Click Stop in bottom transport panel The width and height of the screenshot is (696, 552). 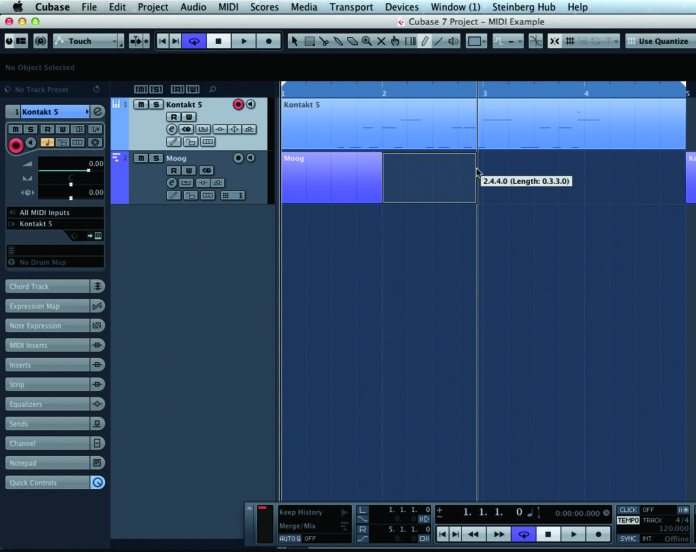click(x=548, y=534)
